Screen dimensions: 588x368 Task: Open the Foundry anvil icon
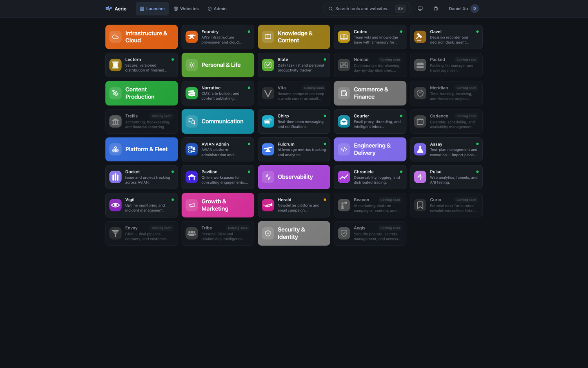pos(192,37)
